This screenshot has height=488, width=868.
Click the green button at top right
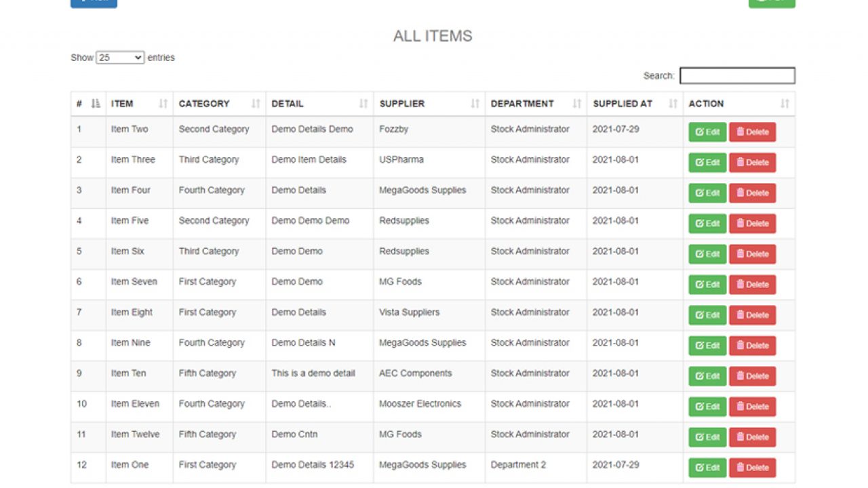pyautogui.click(x=772, y=3)
